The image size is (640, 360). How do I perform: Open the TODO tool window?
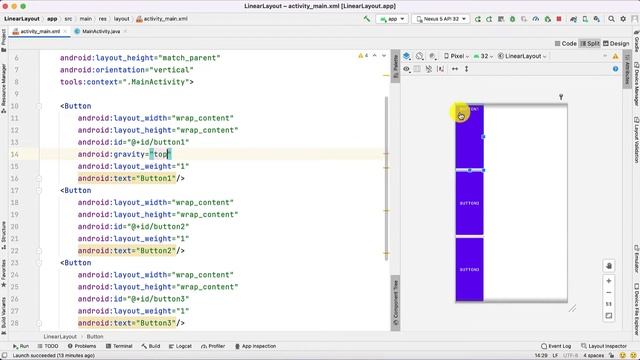48,346
